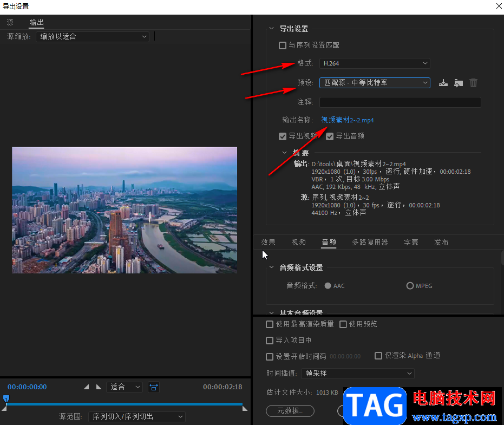Select AAC audio format radio button

328,286
